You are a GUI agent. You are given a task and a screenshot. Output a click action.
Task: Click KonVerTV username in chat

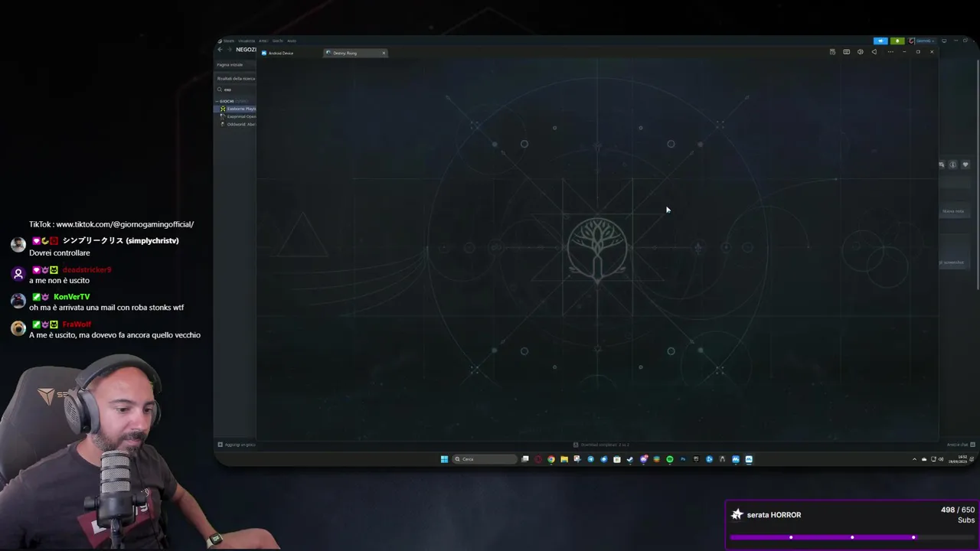[x=72, y=297]
